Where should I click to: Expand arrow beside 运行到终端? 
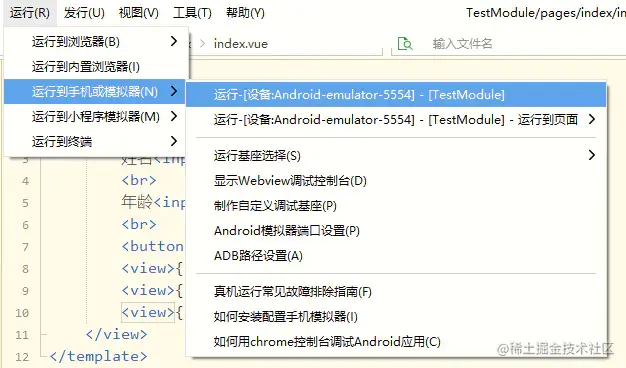(x=174, y=141)
